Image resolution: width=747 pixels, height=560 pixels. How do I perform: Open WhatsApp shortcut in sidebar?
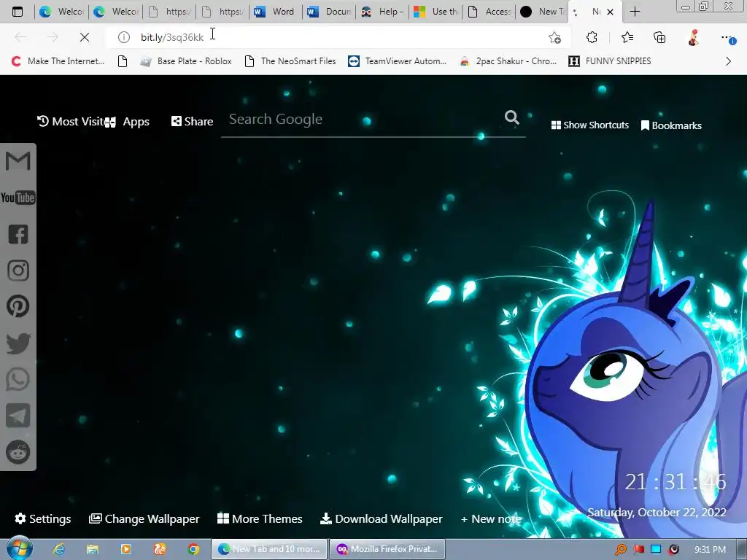tap(18, 379)
